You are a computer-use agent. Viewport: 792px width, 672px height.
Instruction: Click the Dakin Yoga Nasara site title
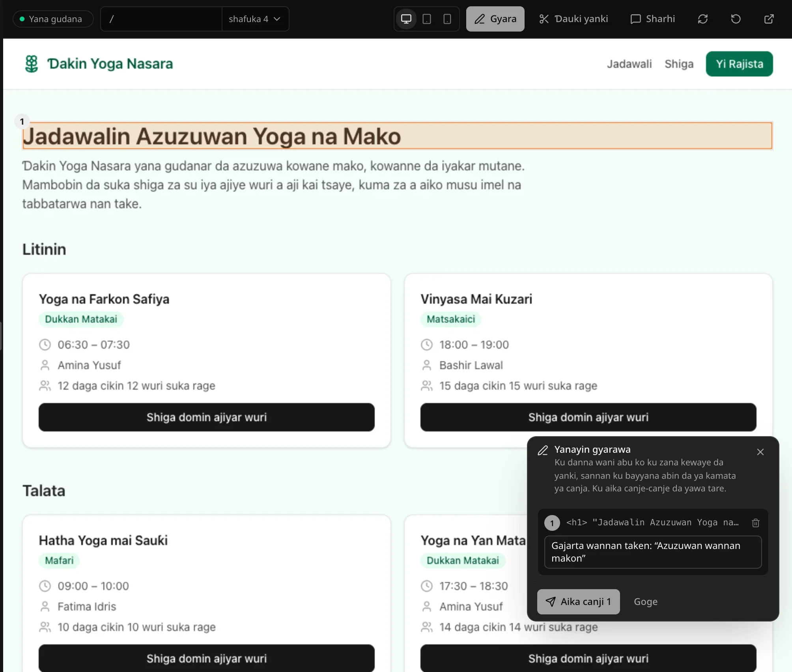[x=110, y=63]
